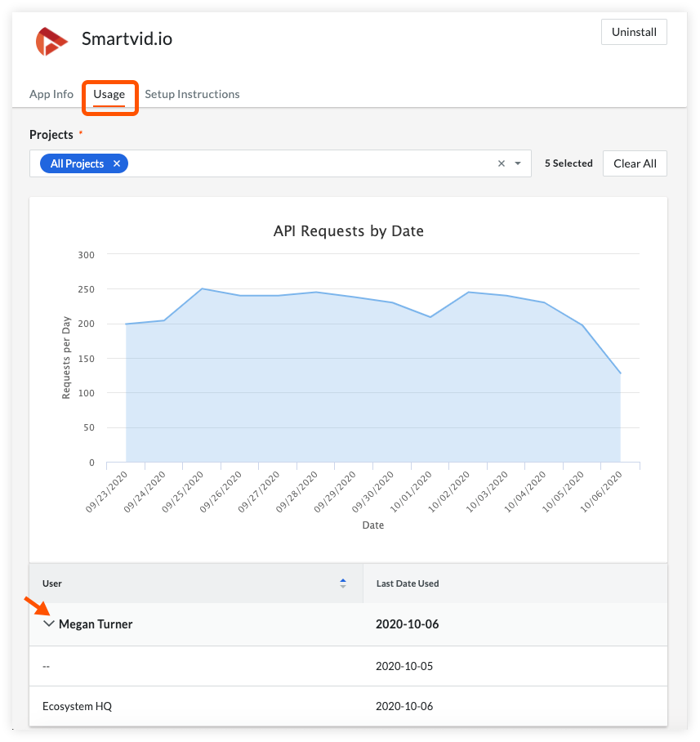The width and height of the screenshot is (700, 742).
Task: Select the Usage tab
Action: [x=109, y=94]
